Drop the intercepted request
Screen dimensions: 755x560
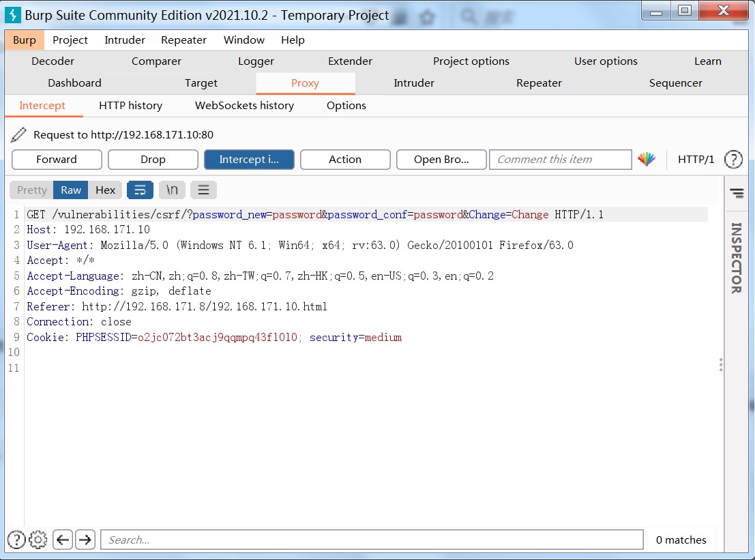153,160
